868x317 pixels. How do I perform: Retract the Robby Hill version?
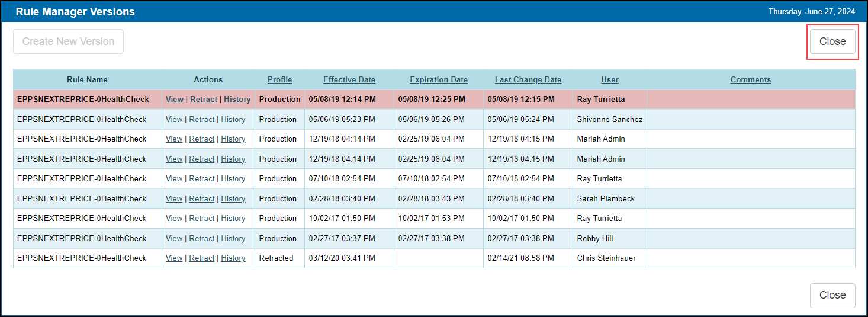202,238
